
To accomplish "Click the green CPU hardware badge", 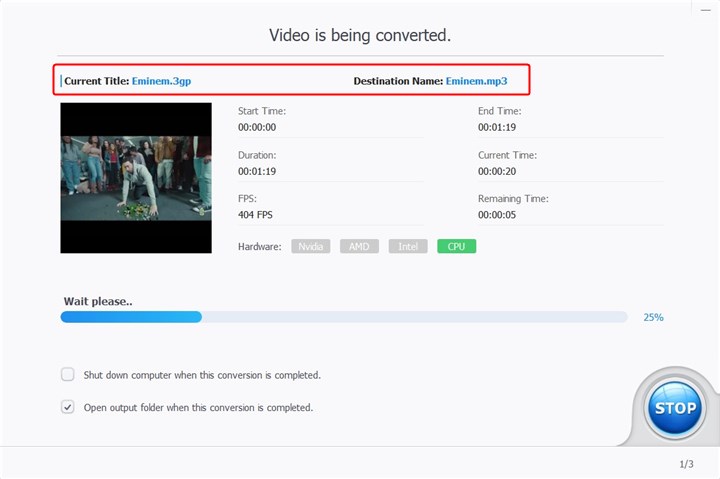I will [456, 246].
